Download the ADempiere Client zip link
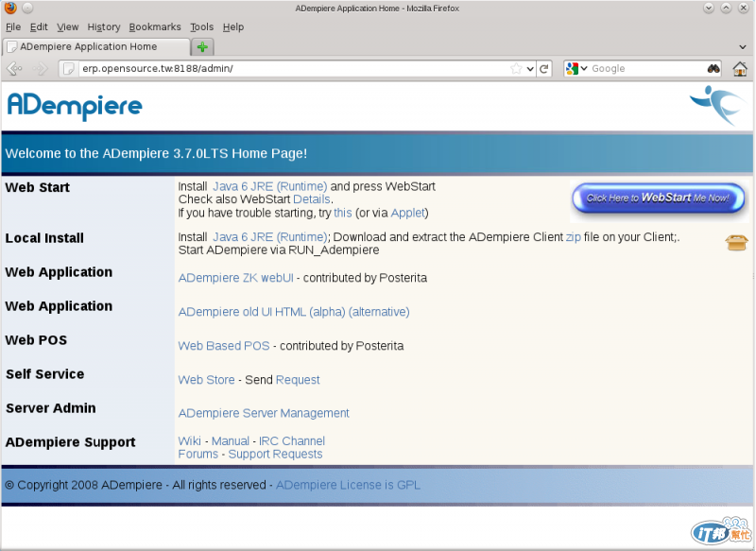 click(x=574, y=237)
